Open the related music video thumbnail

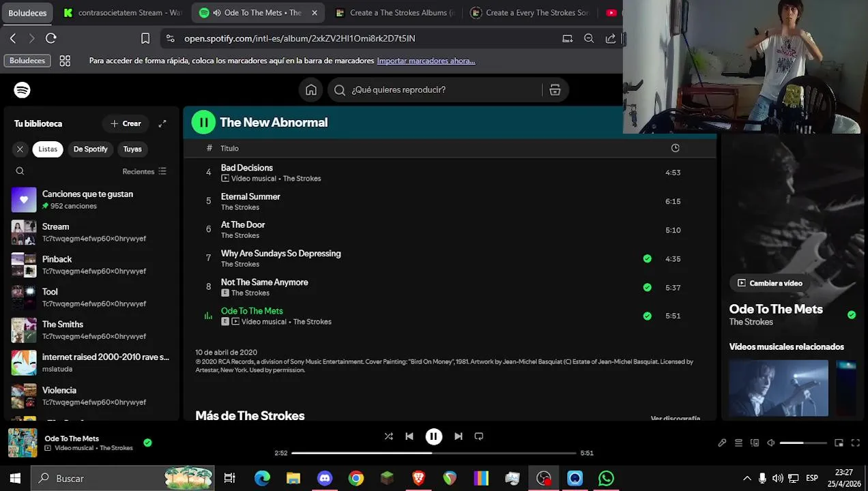pyautogui.click(x=779, y=387)
